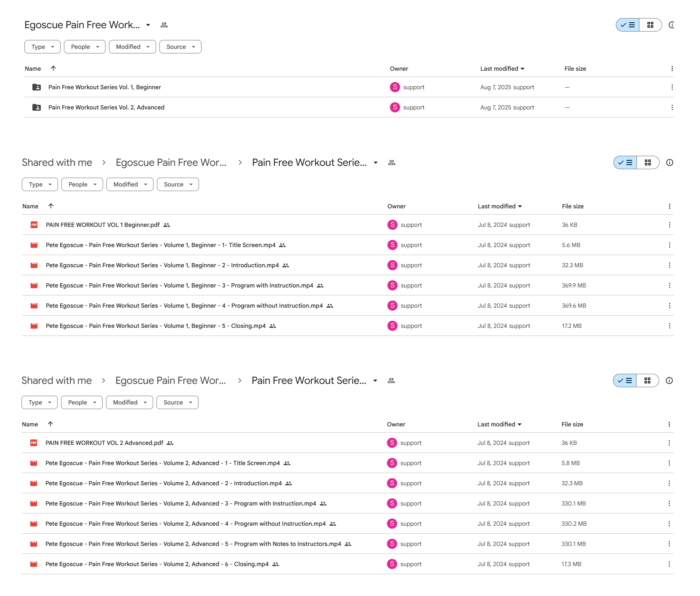Open more actions for Volume 2 Closing.mp4
The image size is (700, 596).
(x=669, y=564)
